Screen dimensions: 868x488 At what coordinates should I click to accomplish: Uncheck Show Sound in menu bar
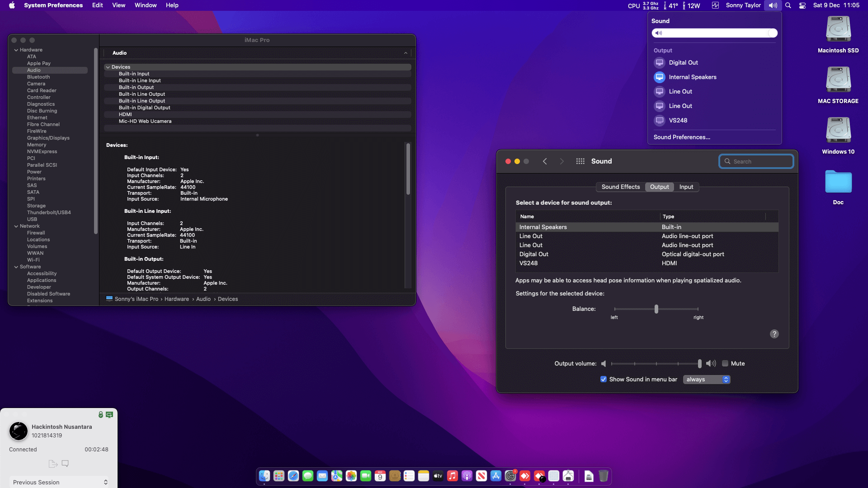click(604, 380)
